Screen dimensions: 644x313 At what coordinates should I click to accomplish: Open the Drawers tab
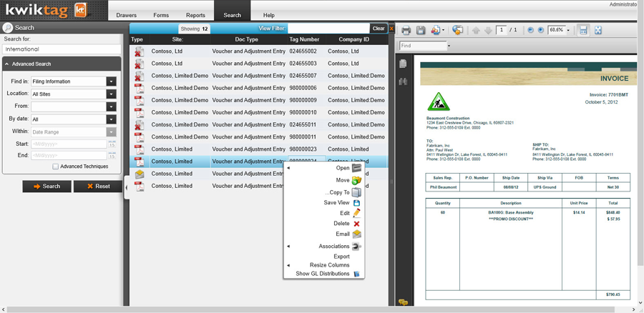(127, 15)
